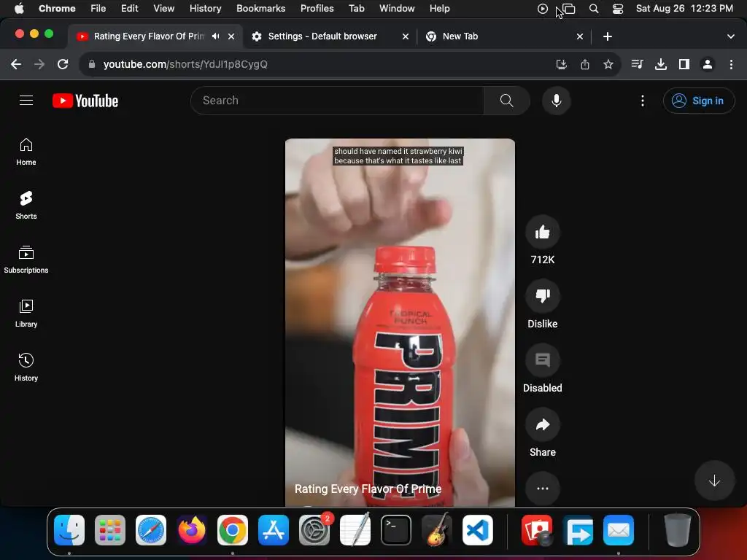747x560 pixels.
Task: Go to YouTube home via logo
Action: [x=85, y=101]
